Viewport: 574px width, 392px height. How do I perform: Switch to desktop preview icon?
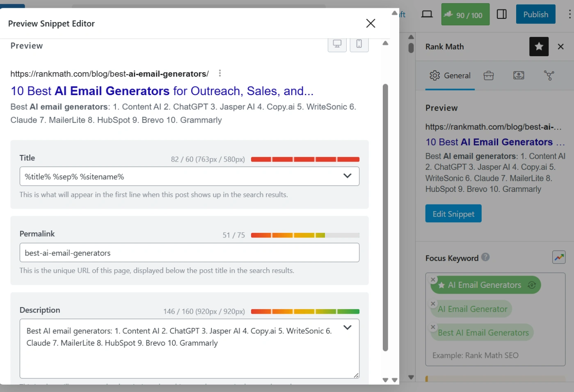click(337, 44)
